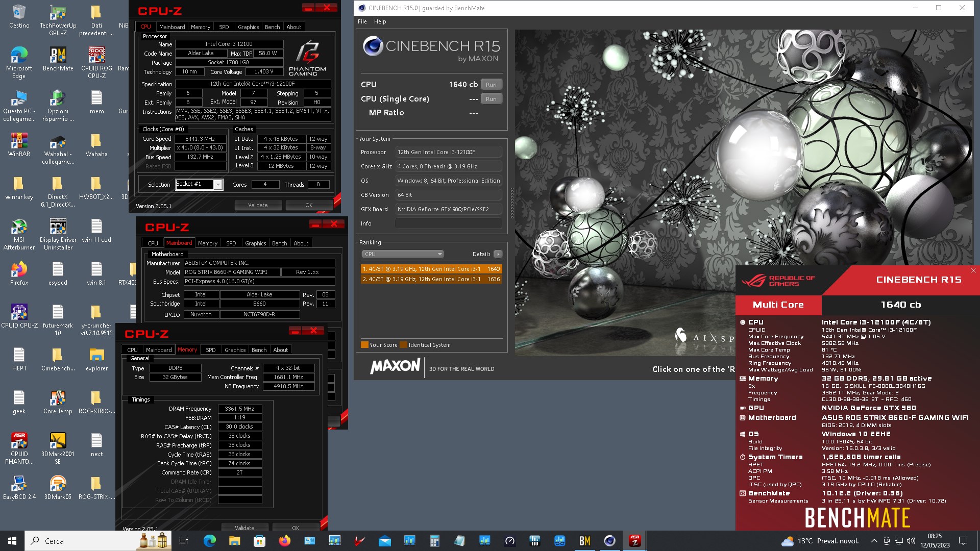The image size is (980, 551).
Task: Open the 3DMark2001 SE desktop icon
Action: point(58,449)
